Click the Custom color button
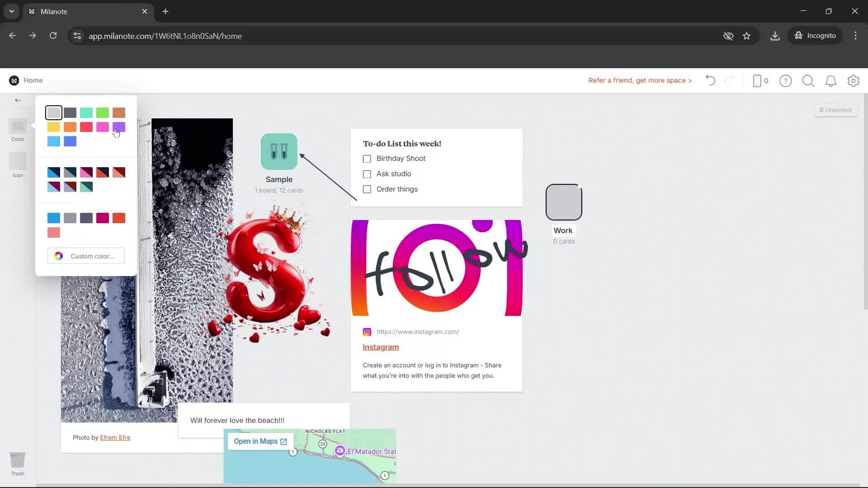 click(x=86, y=256)
